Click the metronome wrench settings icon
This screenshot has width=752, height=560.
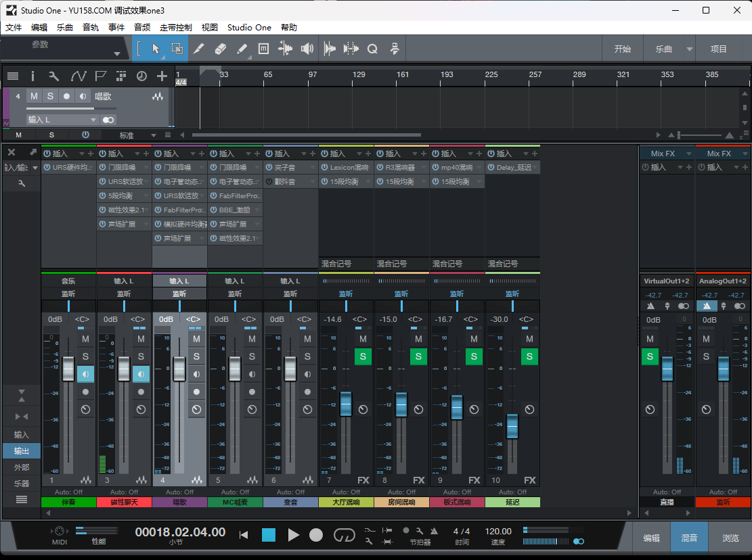pyautogui.click(x=420, y=531)
